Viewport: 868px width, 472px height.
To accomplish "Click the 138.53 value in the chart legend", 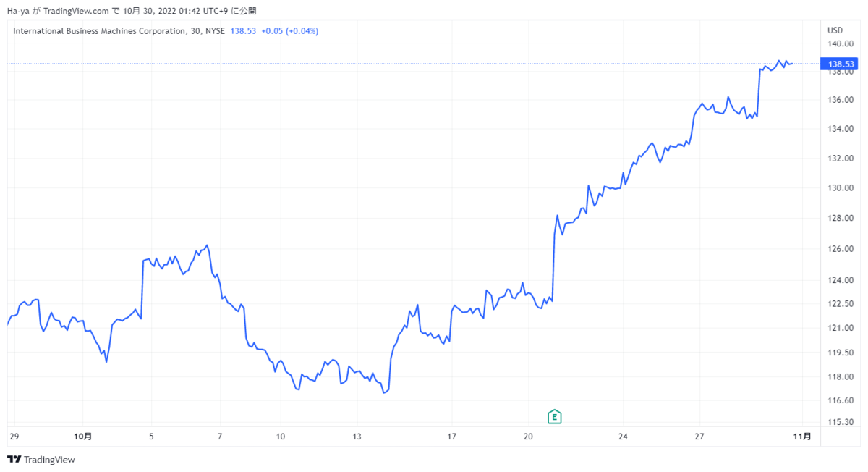I will click(244, 31).
